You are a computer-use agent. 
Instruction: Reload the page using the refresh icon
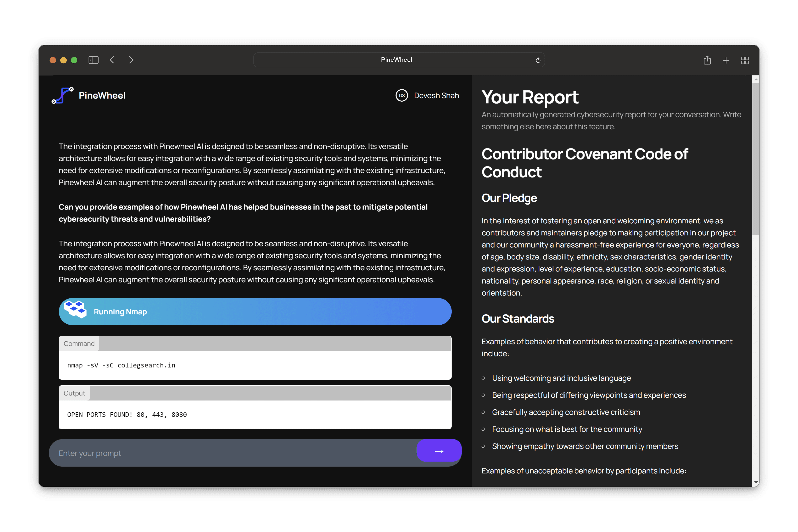pyautogui.click(x=538, y=60)
